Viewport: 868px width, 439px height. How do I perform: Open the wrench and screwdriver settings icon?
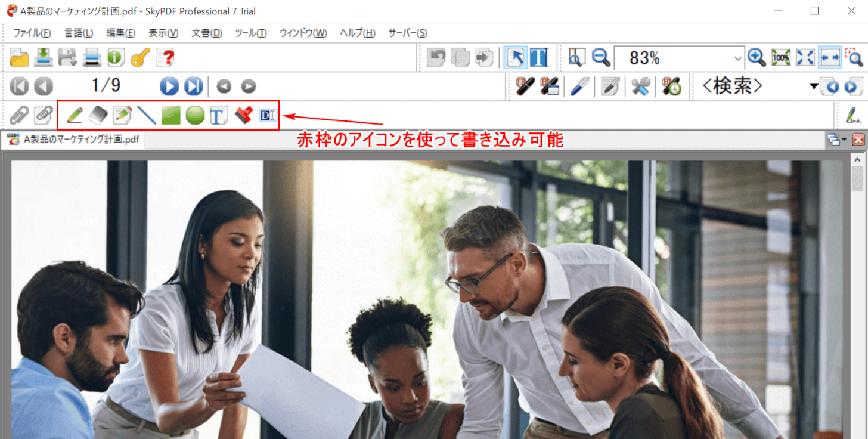coord(641,86)
